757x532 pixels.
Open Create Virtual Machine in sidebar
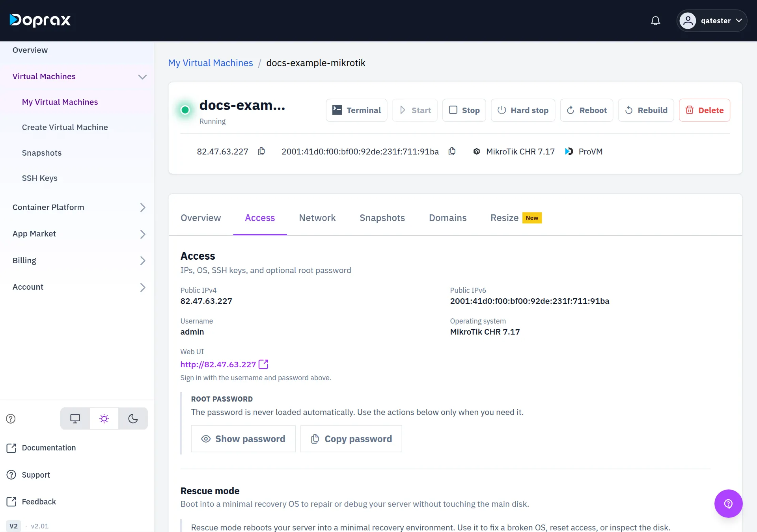(65, 127)
